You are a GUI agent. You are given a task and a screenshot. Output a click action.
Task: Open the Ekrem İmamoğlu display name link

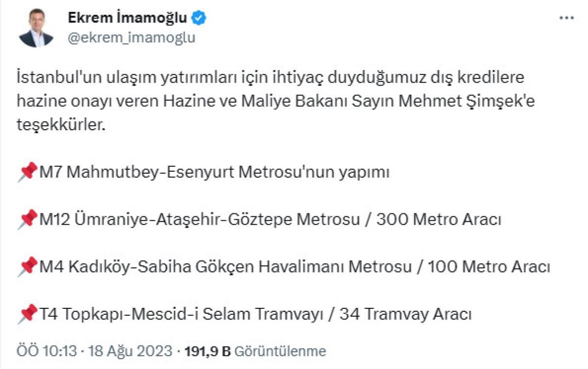(x=126, y=18)
